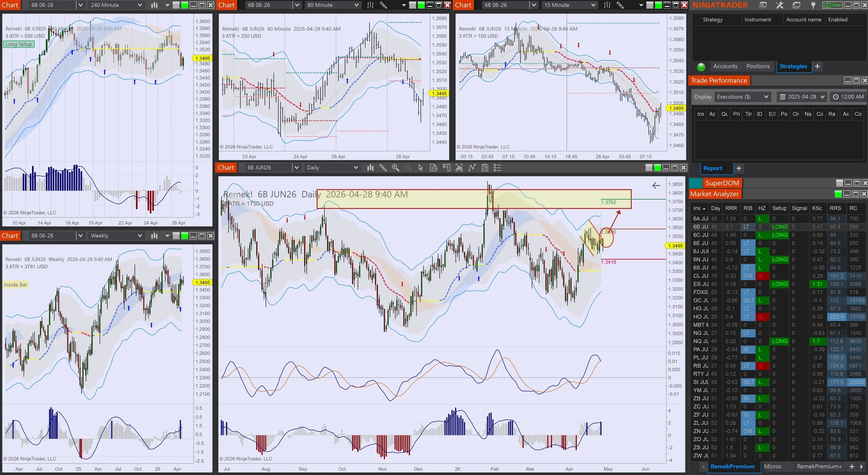Click back arrow on Daily chart
Image resolution: width=868 pixels, height=475 pixels.
click(x=656, y=185)
